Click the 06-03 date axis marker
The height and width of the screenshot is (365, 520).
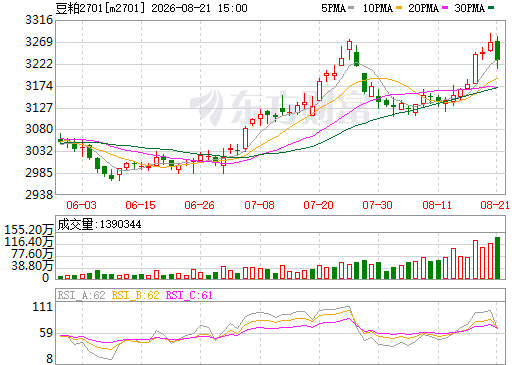point(81,205)
